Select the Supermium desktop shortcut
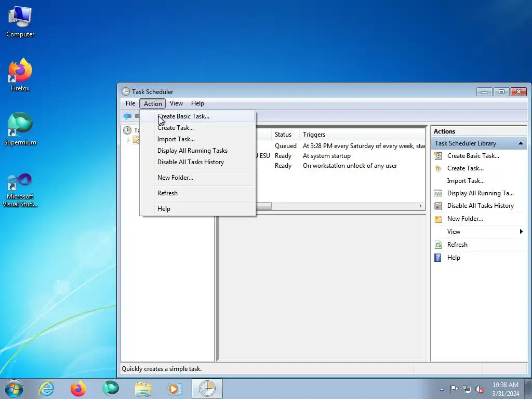The image size is (532, 399). [20, 129]
